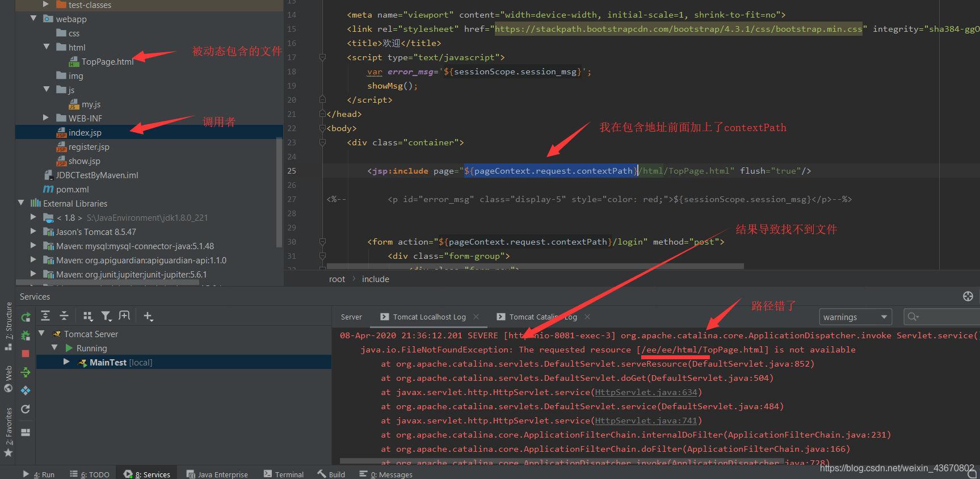Stop the running Tomcat server
The width and height of the screenshot is (980, 479).
click(26, 354)
